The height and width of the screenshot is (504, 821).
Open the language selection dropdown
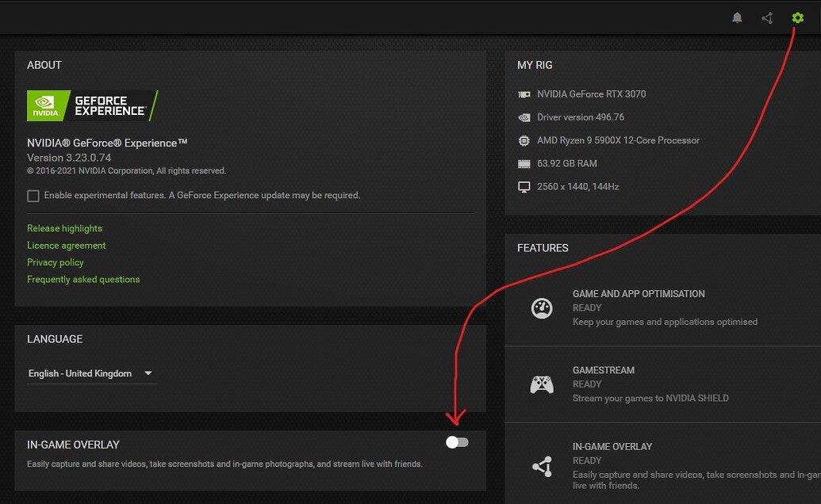148,373
